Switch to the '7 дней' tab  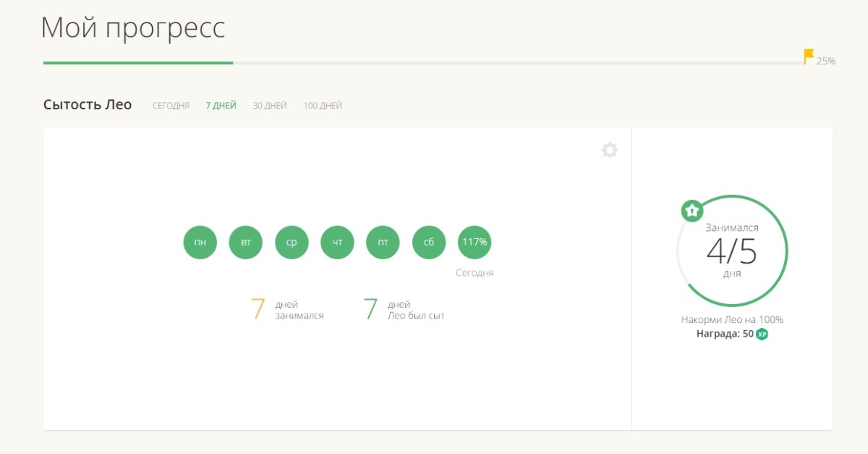point(221,106)
